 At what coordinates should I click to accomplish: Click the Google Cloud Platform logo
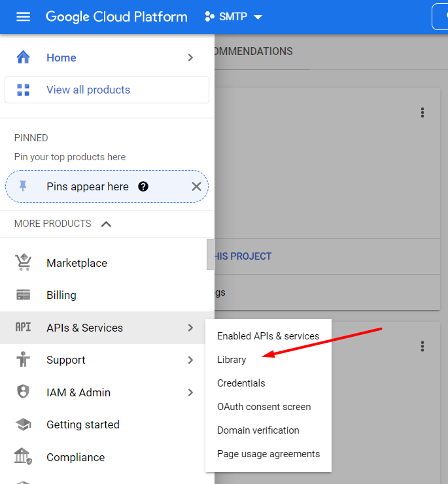(x=116, y=16)
